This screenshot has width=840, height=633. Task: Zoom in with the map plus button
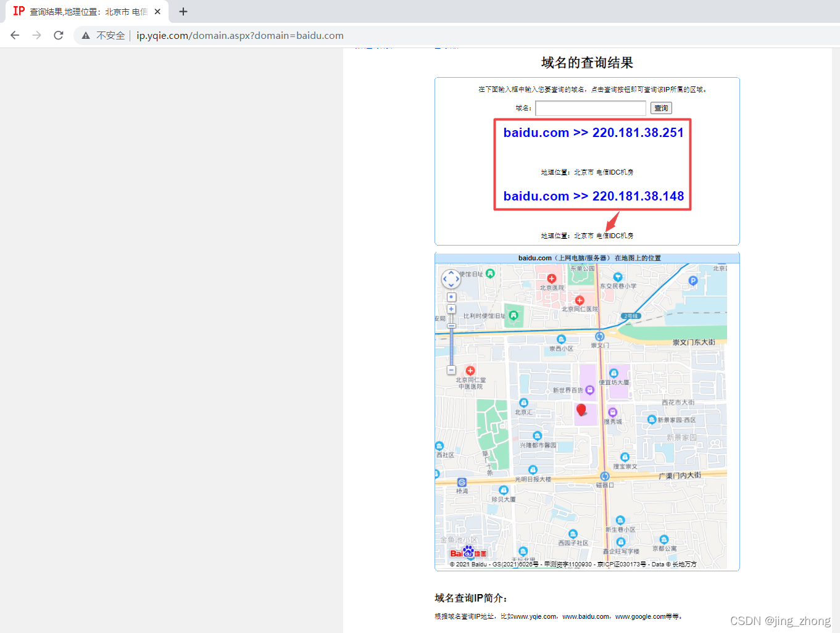(451, 308)
